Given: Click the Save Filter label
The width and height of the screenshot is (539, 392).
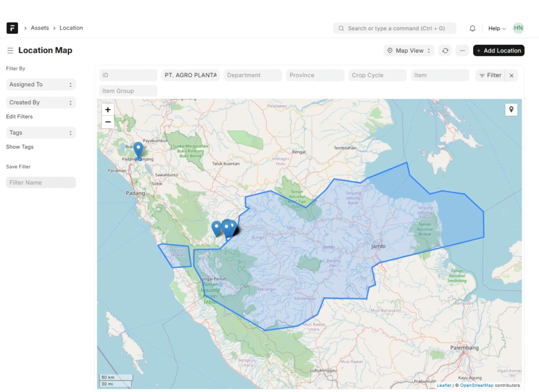Looking at the screenshot, I should (18, 167).
